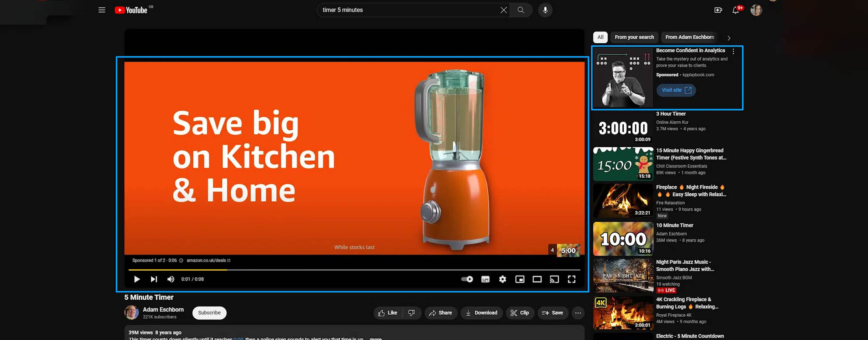868x340 pixels.
Task: Toggle subtitles/closed captions
Action: point(485,279)
